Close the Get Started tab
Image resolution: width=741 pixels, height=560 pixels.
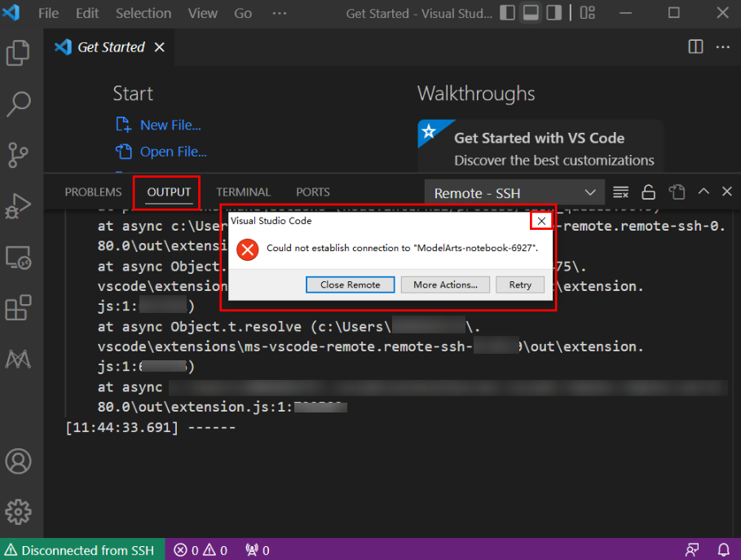click(160, 47)
